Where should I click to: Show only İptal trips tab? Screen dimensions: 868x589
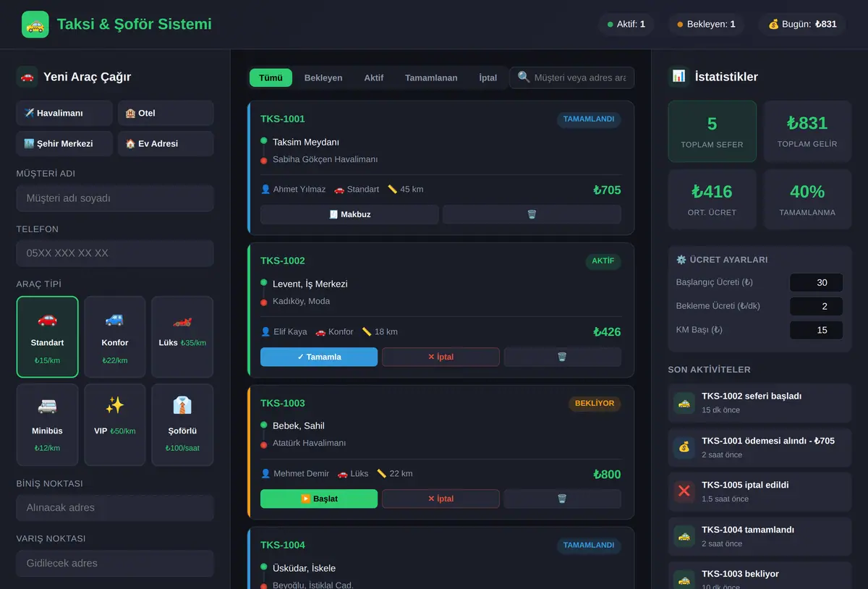(x=488, y=77)
